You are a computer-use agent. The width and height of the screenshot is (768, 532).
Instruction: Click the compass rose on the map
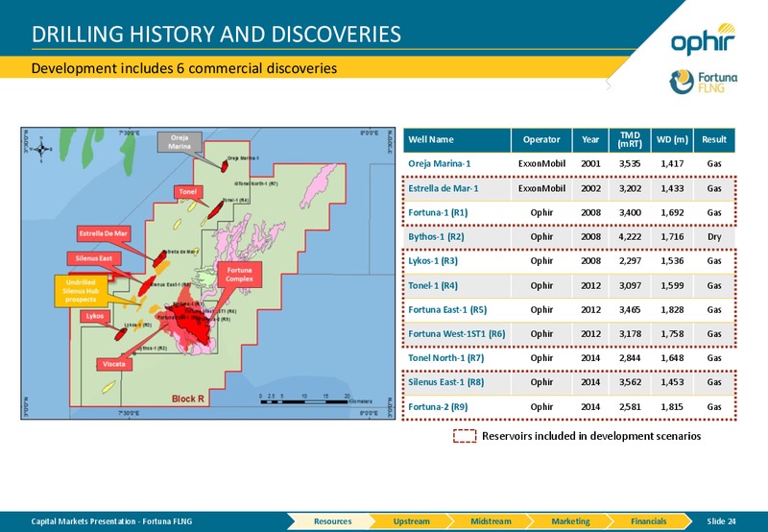[41, 149]
